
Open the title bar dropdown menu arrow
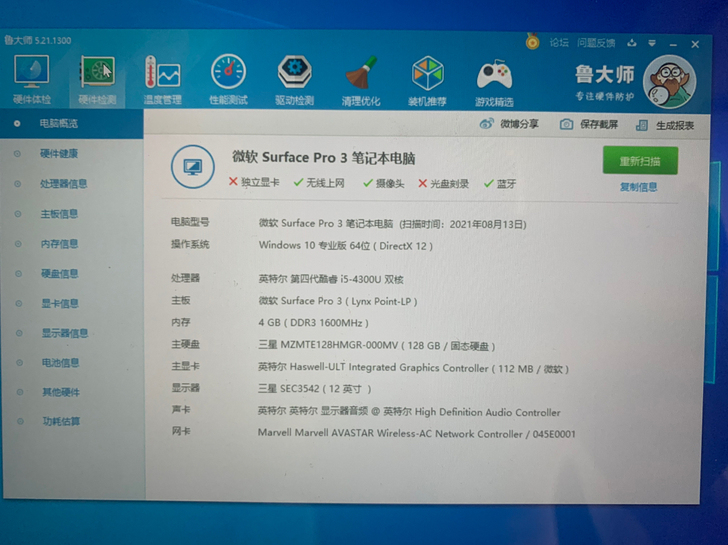(652, 44)
